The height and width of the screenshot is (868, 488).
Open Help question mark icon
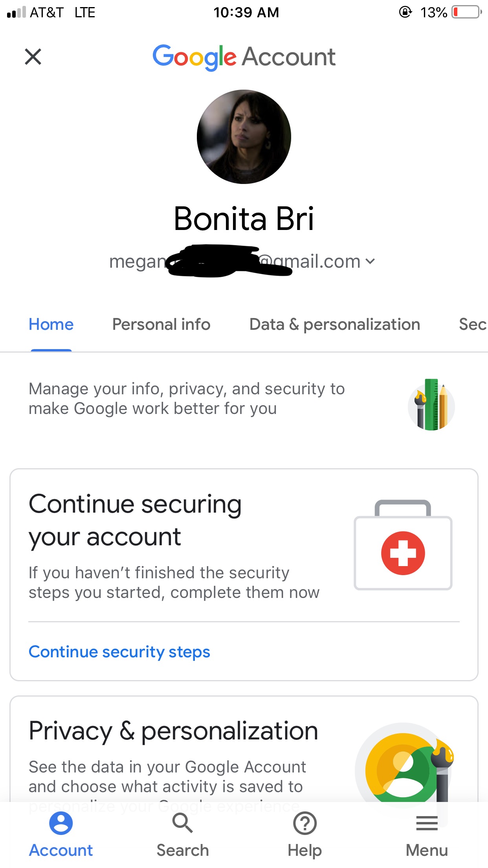point(305,823)
